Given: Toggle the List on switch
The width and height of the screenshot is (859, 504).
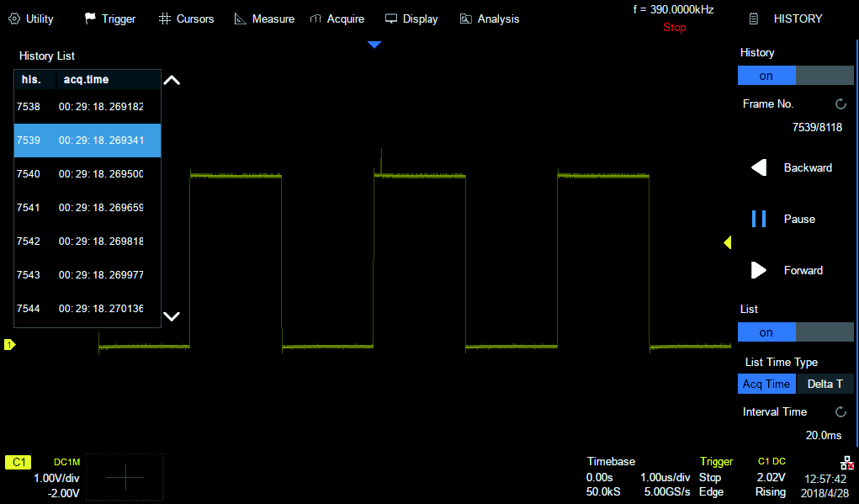Looking at the screenshot, I should tap(795, 332).
